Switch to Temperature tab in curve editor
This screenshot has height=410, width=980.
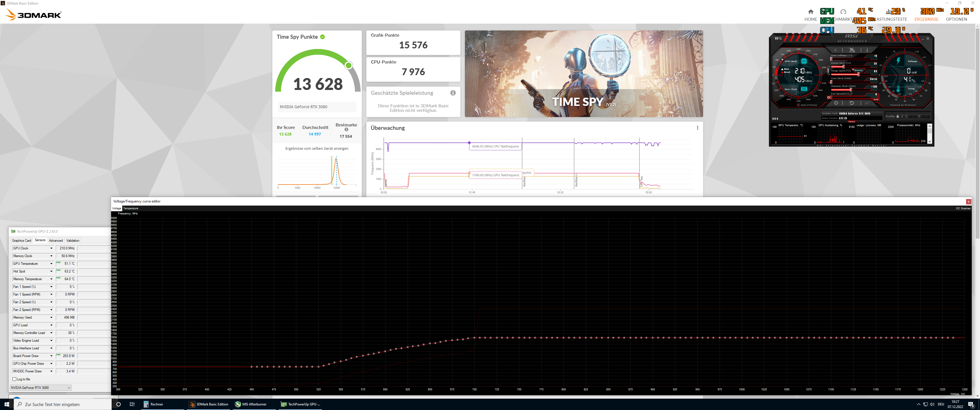130,208
